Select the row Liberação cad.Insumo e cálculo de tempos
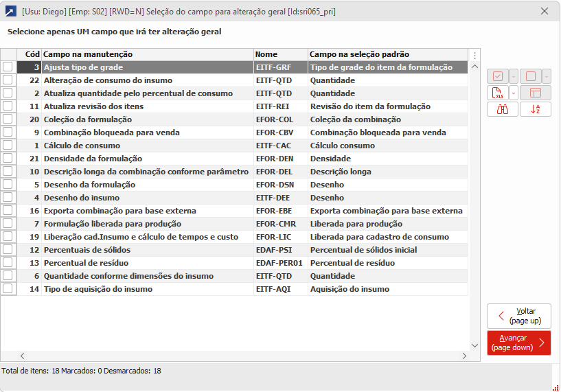Viewport: 561px width, 392px height. (x=234, y=237)
